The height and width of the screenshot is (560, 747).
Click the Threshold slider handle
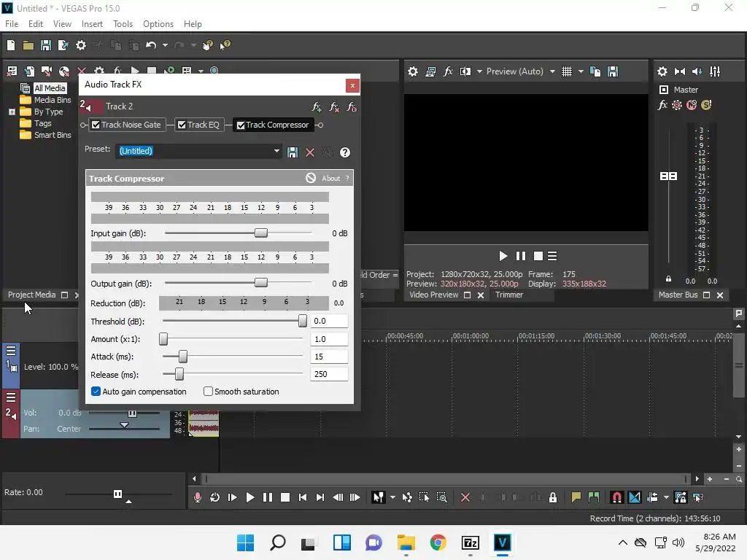pyautogui.click(x=303, y=321)
